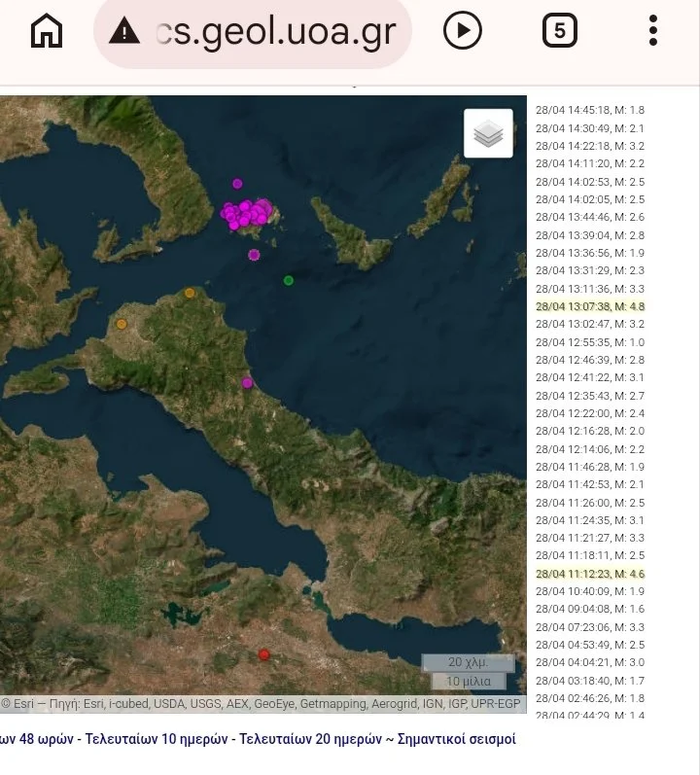The height and width of the screenshot is (775, 700).
Task: Select the 28/04 04:53:49, M: 2.5 entry
Action: (590, 645)
